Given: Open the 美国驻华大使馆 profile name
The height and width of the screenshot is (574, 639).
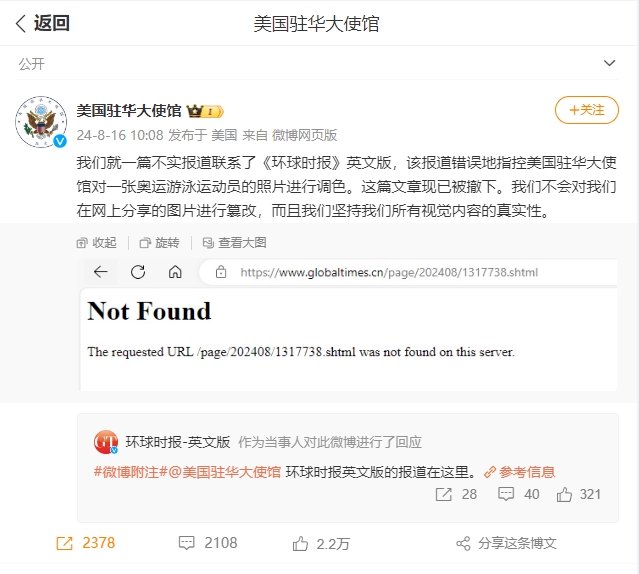Looking at the screenshot, I should tap(129, 111).
